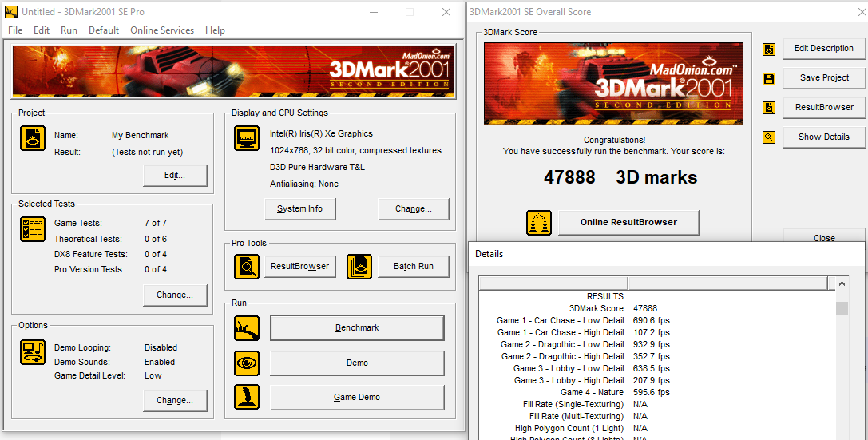Select the 3DMark Score 47888 row

(x=658, y=309)
